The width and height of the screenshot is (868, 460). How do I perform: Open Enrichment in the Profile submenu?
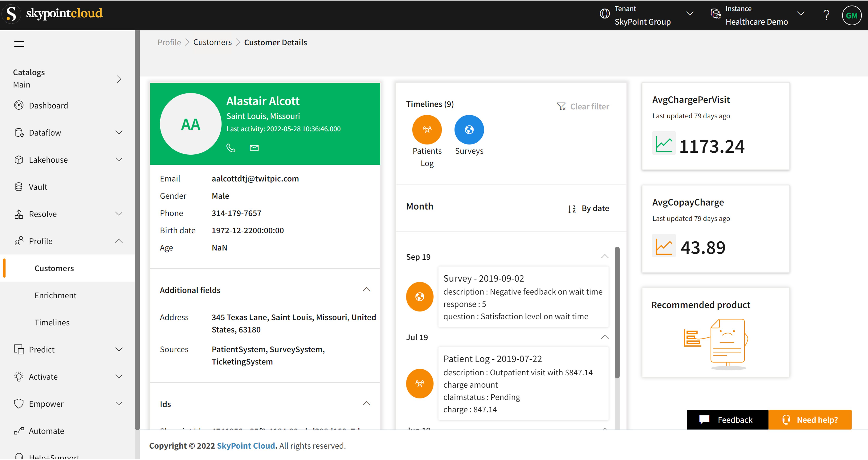click(x=55, y=295)
